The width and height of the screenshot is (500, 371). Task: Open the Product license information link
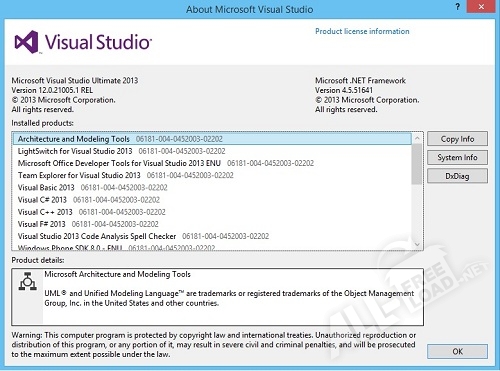click(362, 31)
